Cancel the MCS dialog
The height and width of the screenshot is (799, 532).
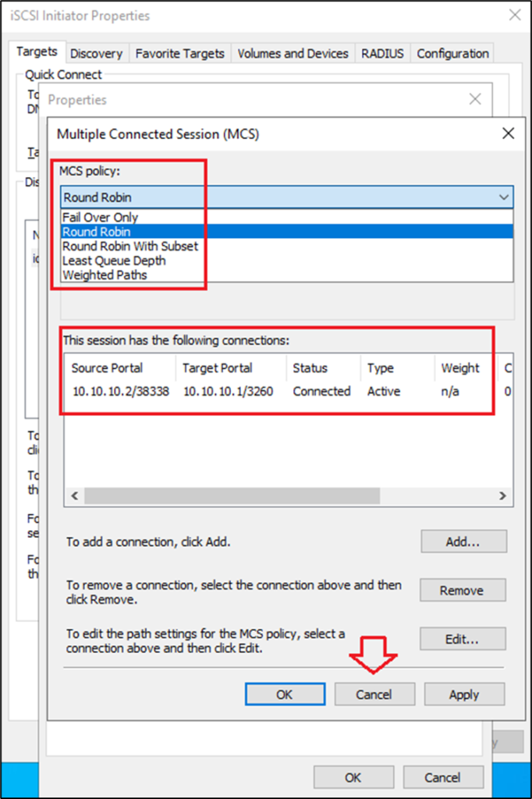[374, 694]
